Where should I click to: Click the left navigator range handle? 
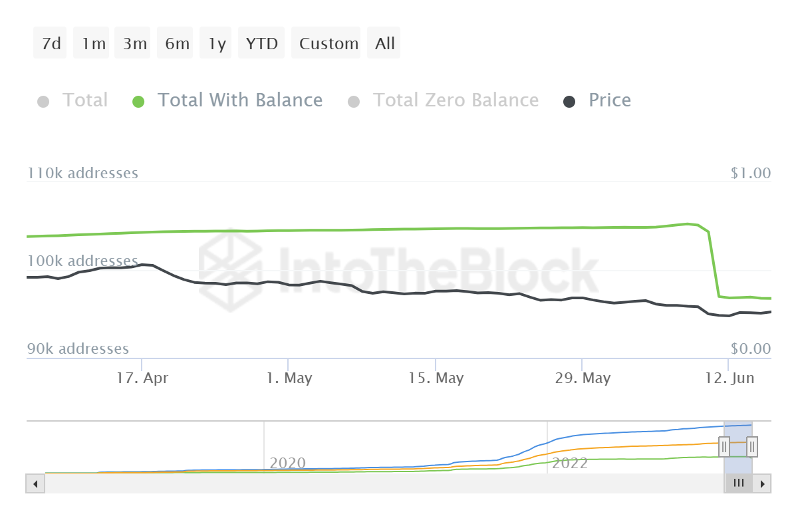pyautogui.click(x=724, y=447)
